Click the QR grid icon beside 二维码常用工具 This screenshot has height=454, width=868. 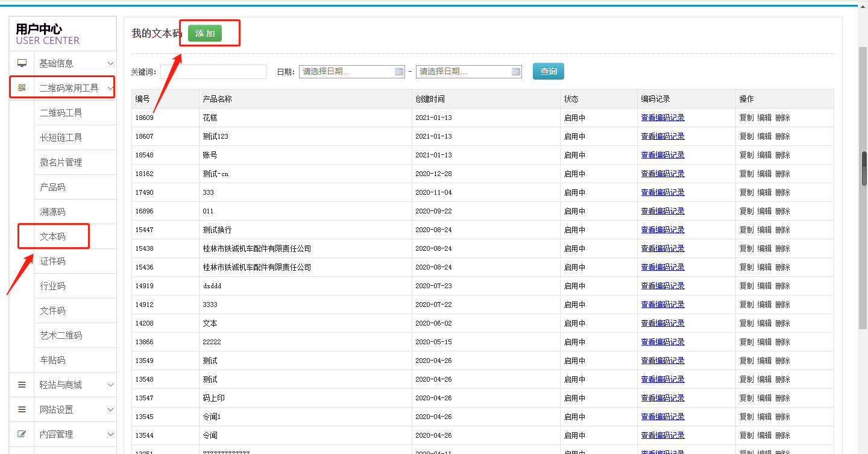coord(22,88)
